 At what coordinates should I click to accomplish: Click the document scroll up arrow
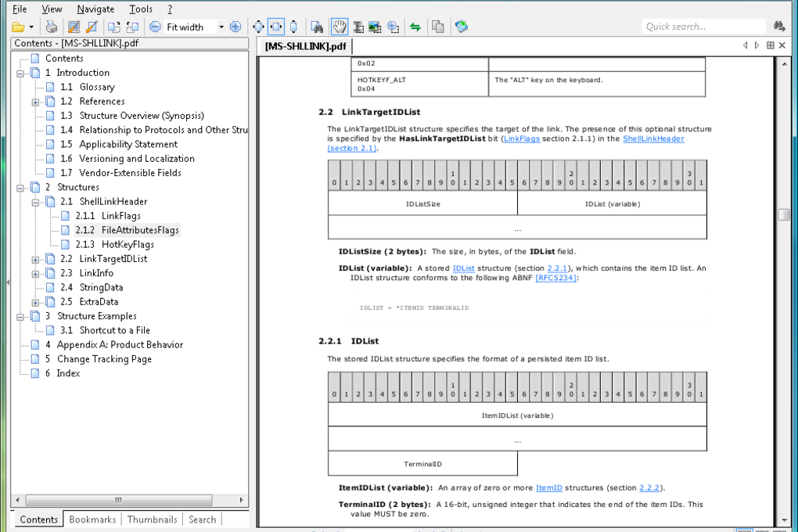784,63
